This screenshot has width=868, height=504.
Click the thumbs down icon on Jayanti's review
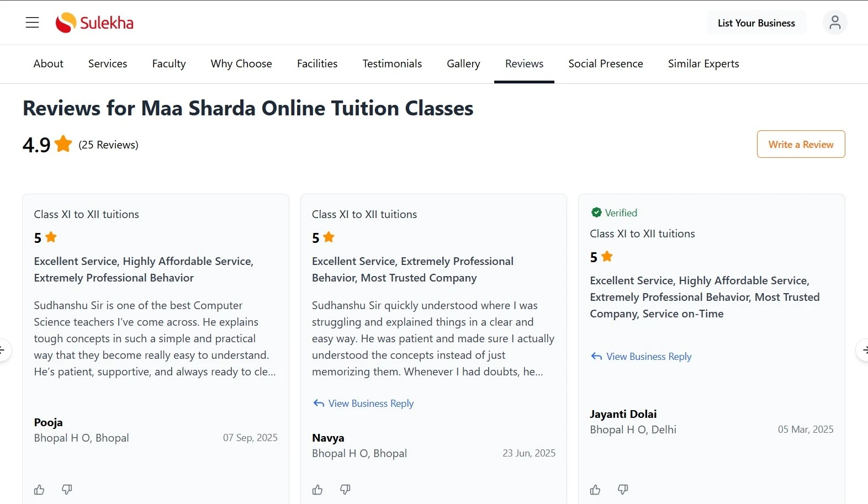[x=622, y=490]
